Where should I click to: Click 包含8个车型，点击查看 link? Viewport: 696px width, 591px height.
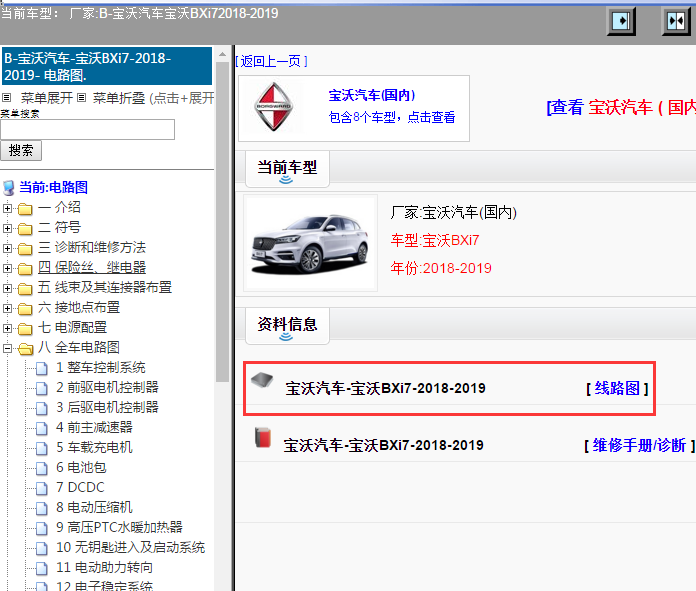pos(392,117)
